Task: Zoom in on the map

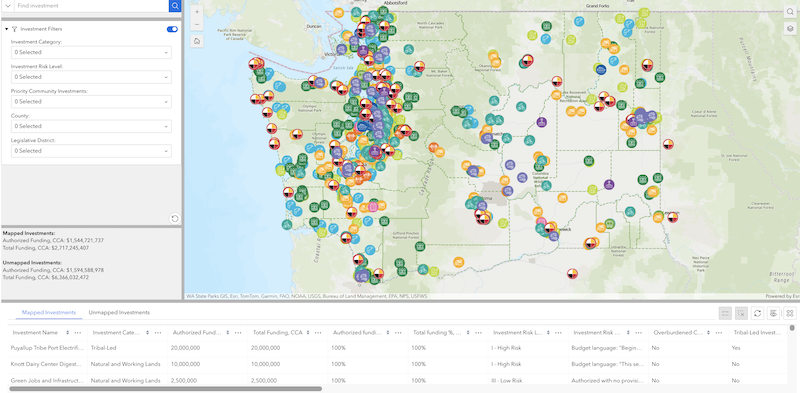Action: coord(197,11)
